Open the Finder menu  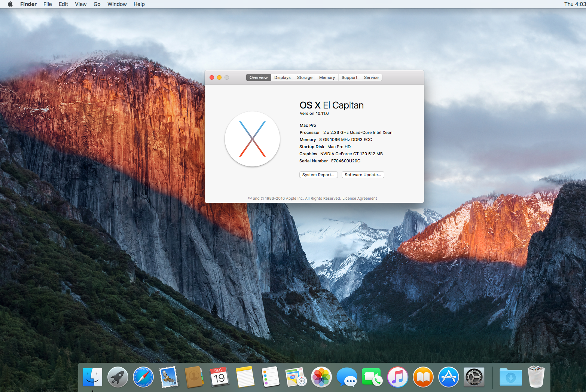(28, 4)
